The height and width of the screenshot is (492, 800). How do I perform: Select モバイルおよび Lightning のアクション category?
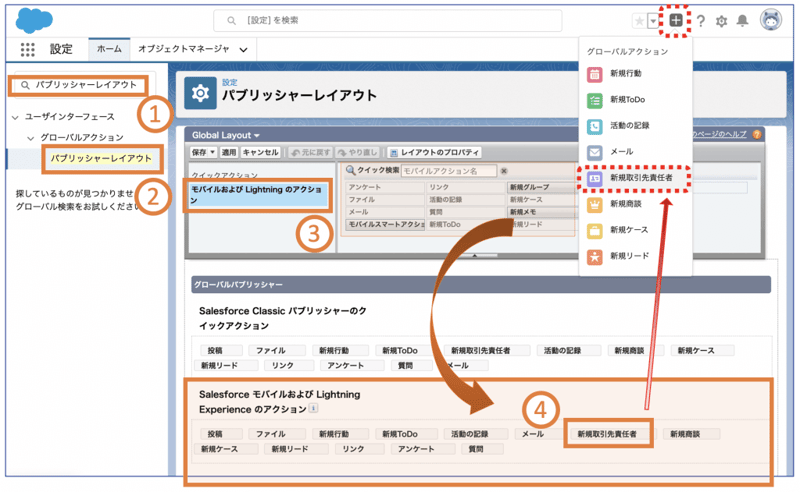coord(258,194)
